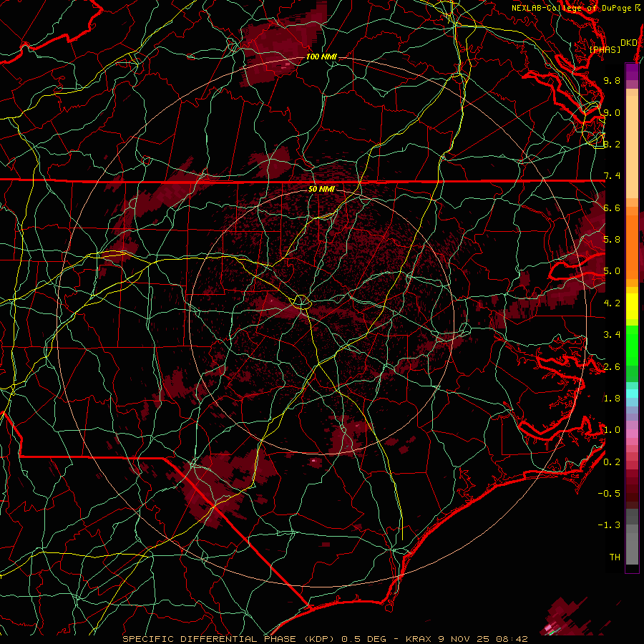644x644 pixels.
Task: Click the 5.8 value on the scale
Action: pyautogui.click(x=612, y=240)
